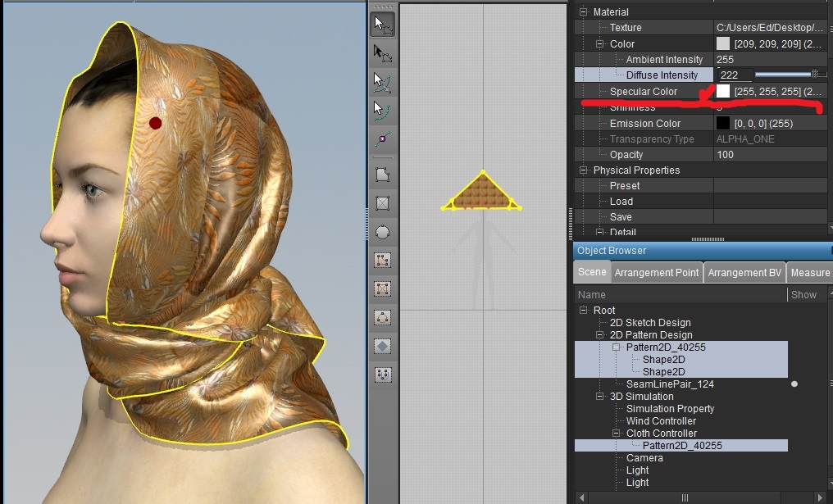Click the Texture property label

626,28
